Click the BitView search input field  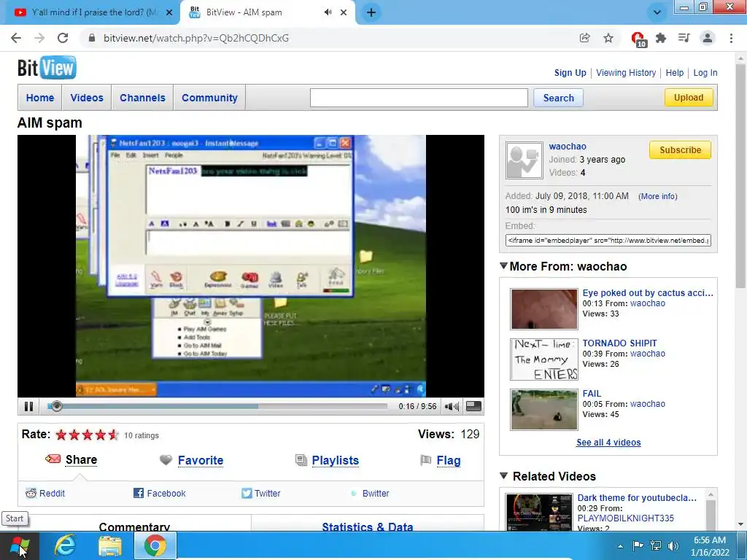click(419, 98)
